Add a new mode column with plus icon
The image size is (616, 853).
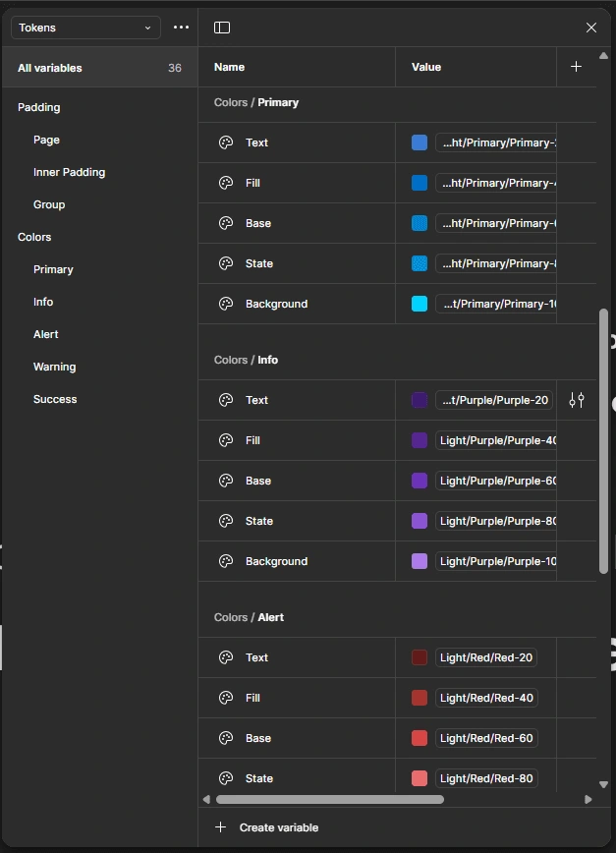(576, 67)
